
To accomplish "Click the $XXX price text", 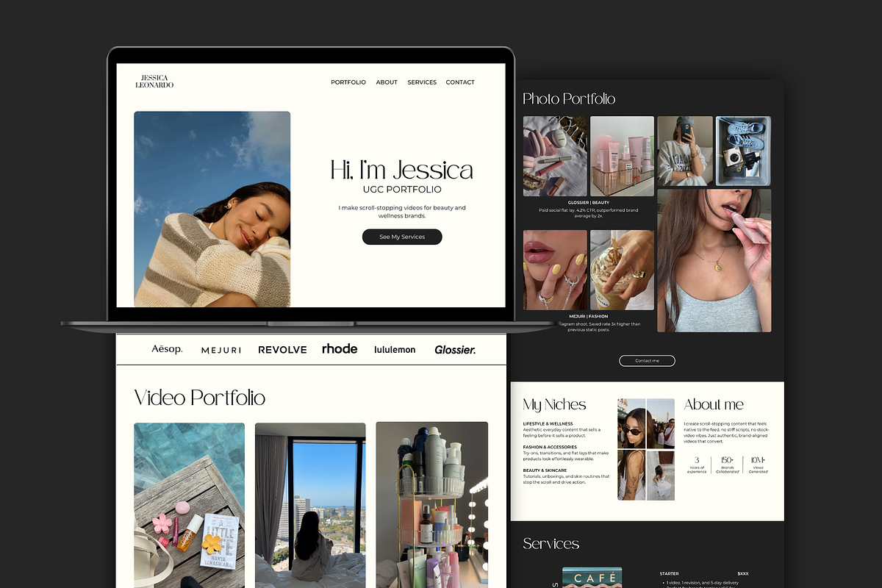I will click(743, 573).
